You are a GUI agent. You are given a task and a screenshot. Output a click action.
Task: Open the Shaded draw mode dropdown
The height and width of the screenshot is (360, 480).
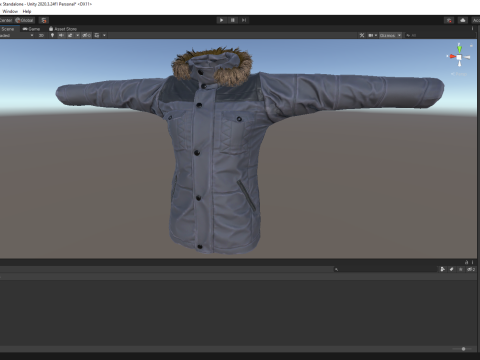tap(17, 35)
